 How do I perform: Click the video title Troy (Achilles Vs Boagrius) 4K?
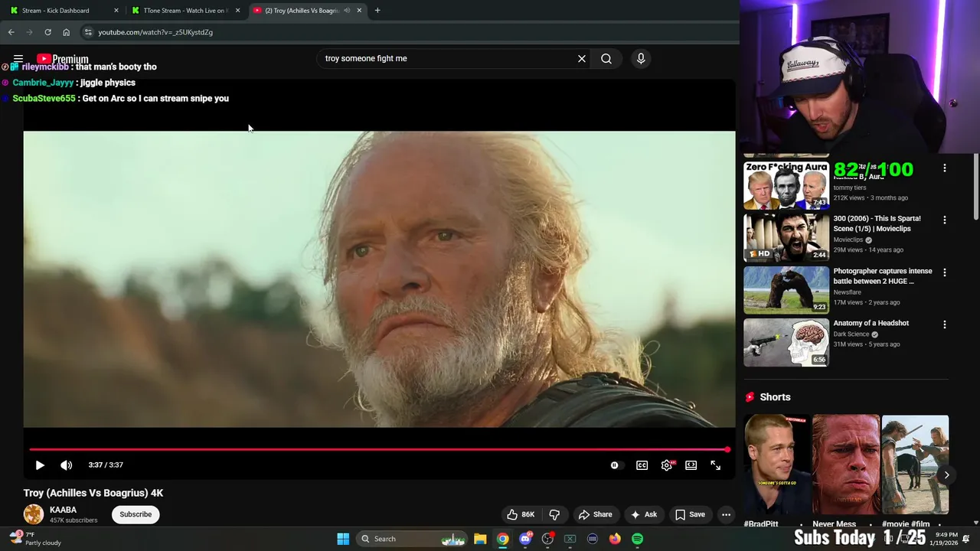[x=93, y=493]
